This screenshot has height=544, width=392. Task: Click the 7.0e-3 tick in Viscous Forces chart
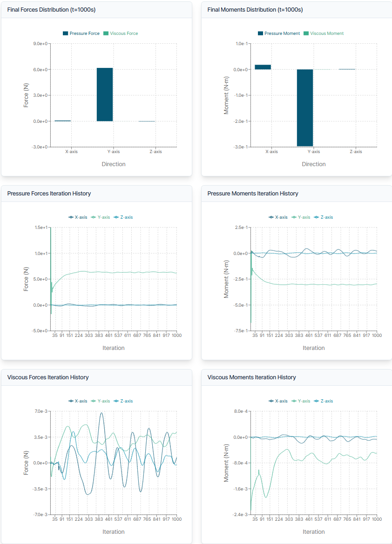coord(41,411)
